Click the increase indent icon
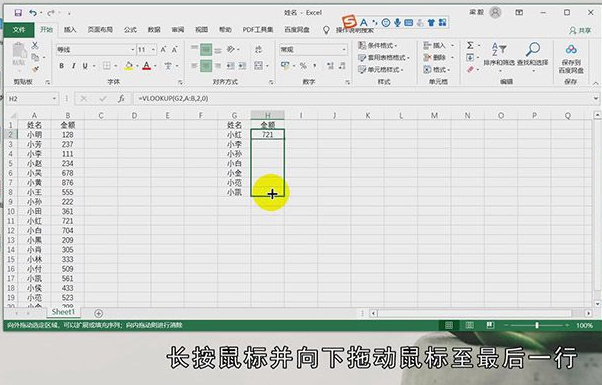The width and height of the screenshot is (602, 385). 242,66
